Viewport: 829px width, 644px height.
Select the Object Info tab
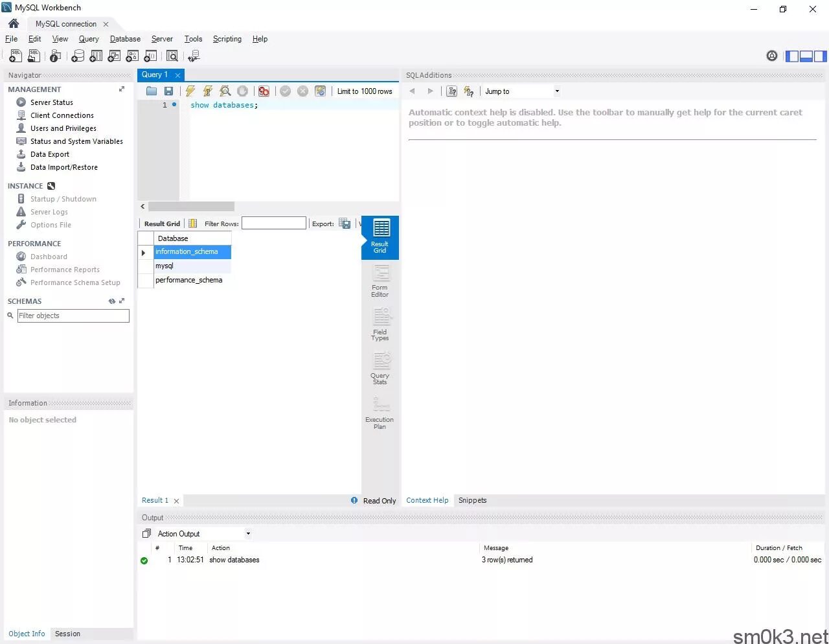pos(27,634)
